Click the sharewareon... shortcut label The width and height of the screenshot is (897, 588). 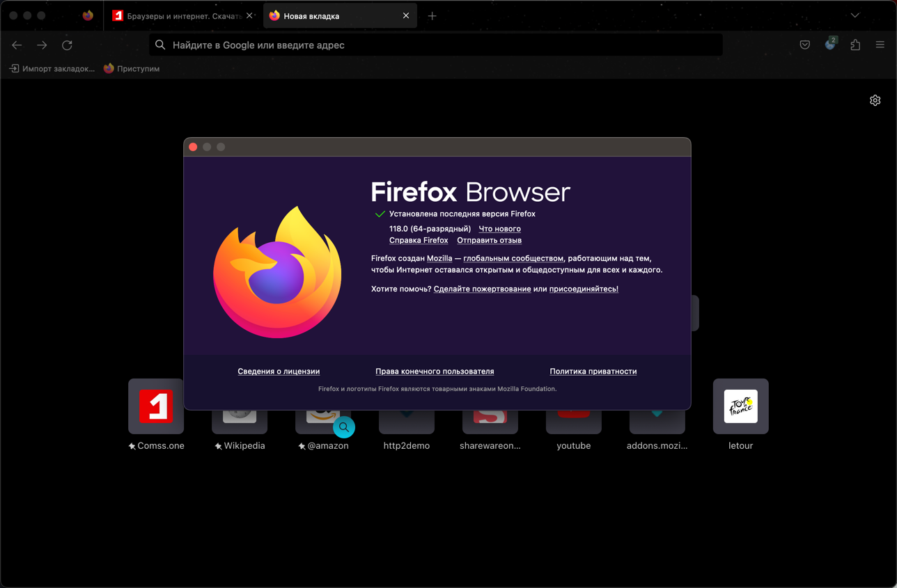tap(490, 446)
